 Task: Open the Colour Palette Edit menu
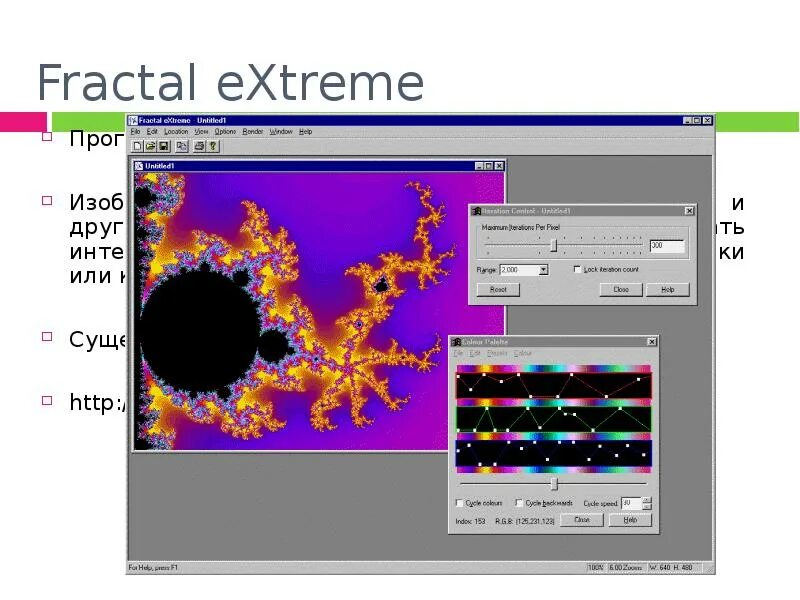(475, 353)
